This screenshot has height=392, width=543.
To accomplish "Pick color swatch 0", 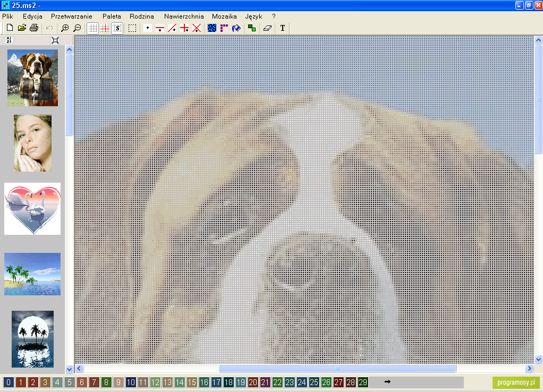I will click(9, 382).
